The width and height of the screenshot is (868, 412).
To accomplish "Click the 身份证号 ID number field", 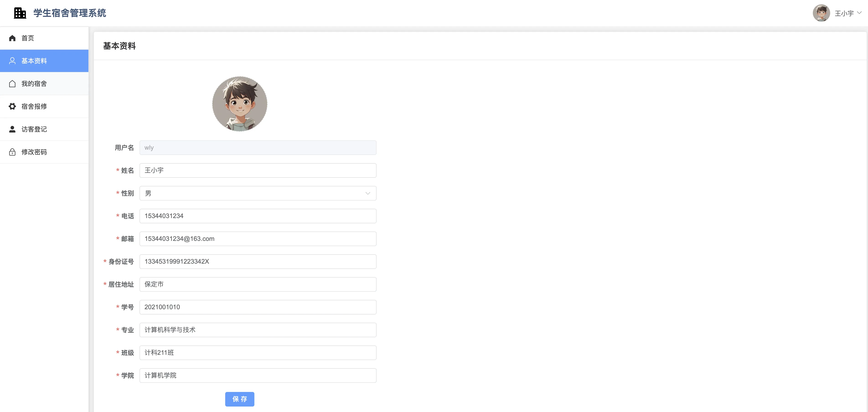I will click(258, 262).
